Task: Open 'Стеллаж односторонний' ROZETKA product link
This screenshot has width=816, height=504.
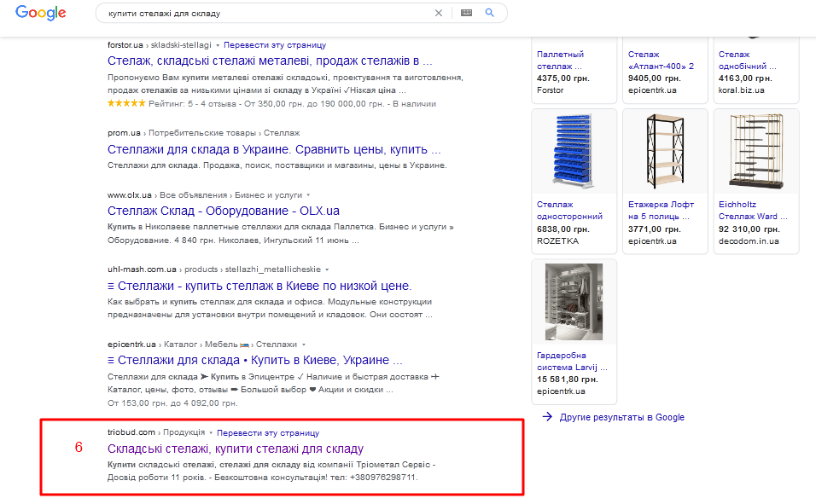Action: [570, 210]
